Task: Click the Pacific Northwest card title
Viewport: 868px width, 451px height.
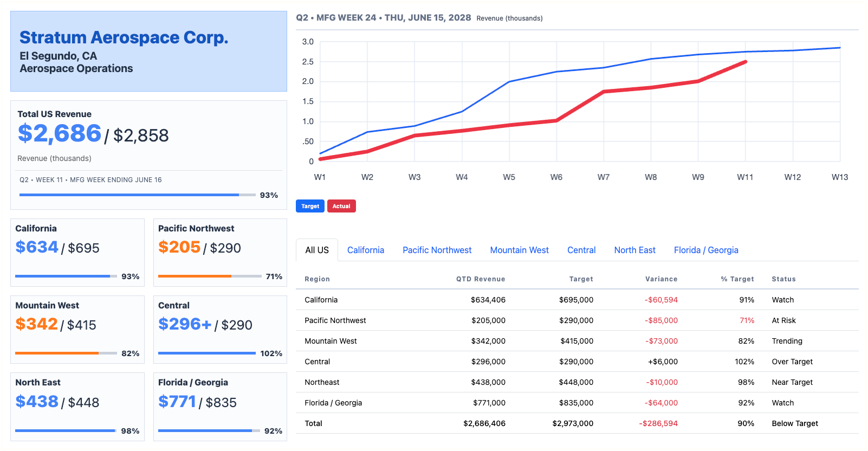Action: [x=196, y=228]
